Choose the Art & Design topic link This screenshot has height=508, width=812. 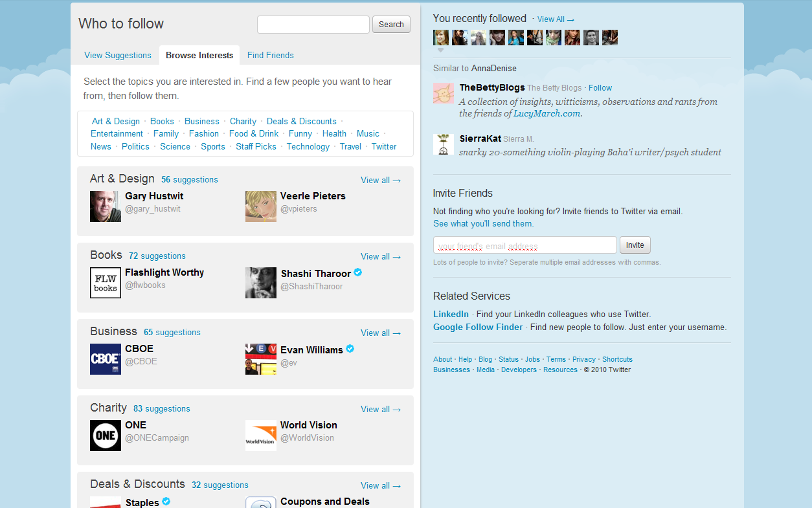pyautogui.click(x=116, y=121)
